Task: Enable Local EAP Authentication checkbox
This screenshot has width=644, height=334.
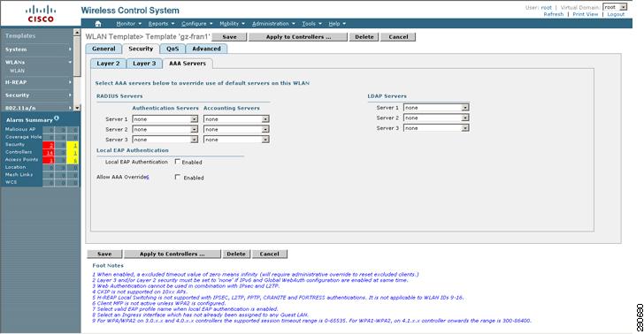Action: click(178, 162)
